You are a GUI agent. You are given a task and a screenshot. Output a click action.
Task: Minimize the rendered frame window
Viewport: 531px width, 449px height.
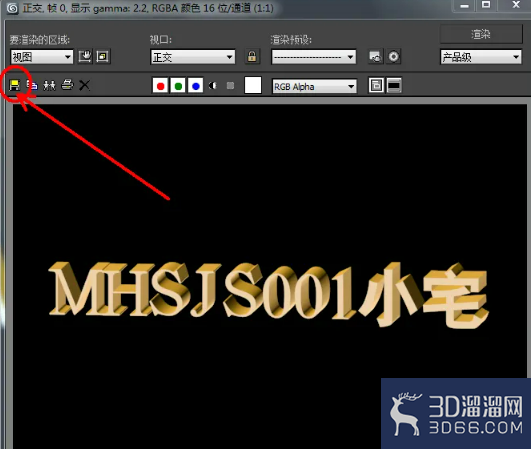click(465, 6)
